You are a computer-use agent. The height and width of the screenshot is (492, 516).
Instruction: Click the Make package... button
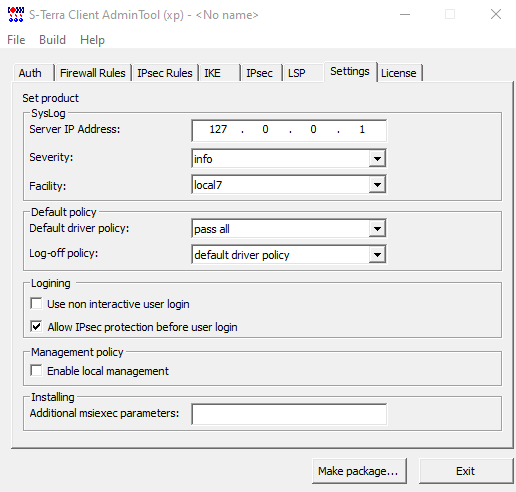tap(359, 471)
